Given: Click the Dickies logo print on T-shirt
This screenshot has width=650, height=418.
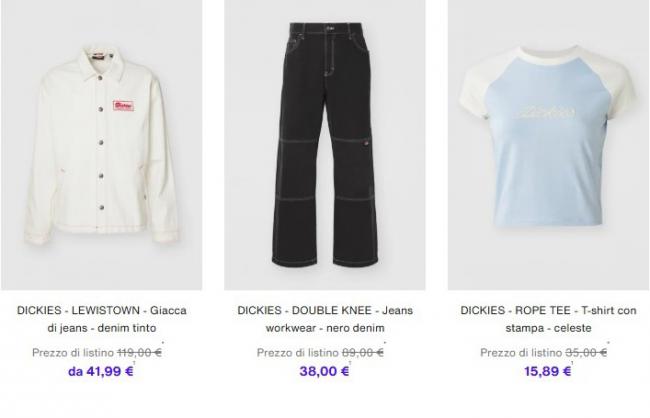Looking at the screenshot, I should click(x=547, y=112).
